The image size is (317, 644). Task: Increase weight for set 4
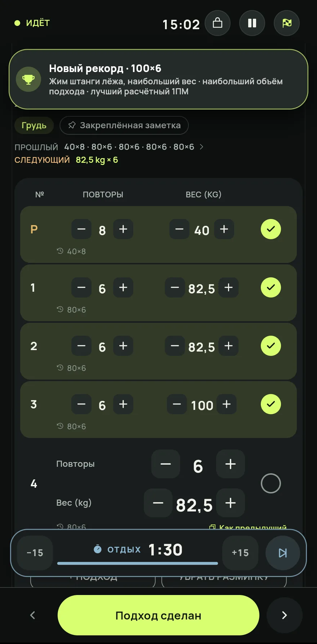pos(231,503)
